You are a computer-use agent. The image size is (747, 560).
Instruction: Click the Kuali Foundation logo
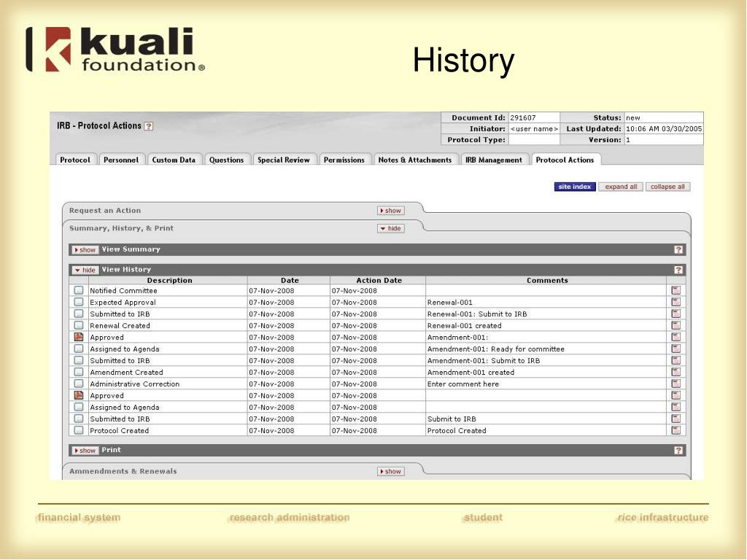[115, 49]
